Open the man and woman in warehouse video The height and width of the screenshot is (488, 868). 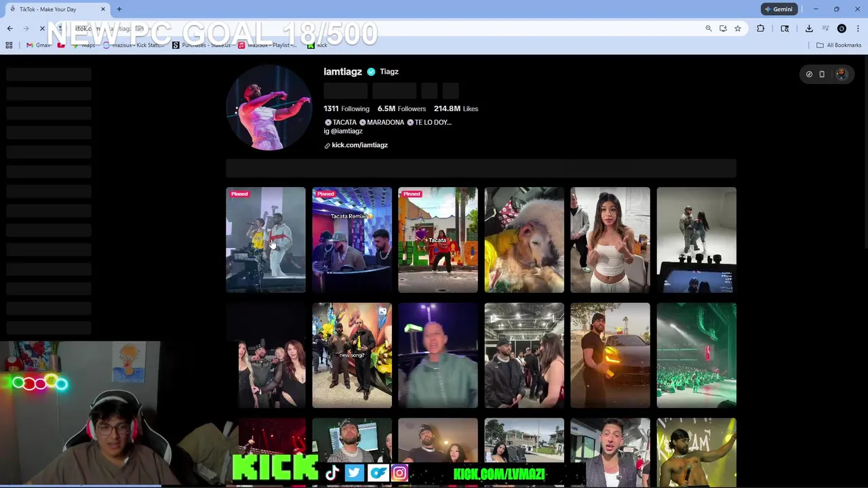[524, 356]
